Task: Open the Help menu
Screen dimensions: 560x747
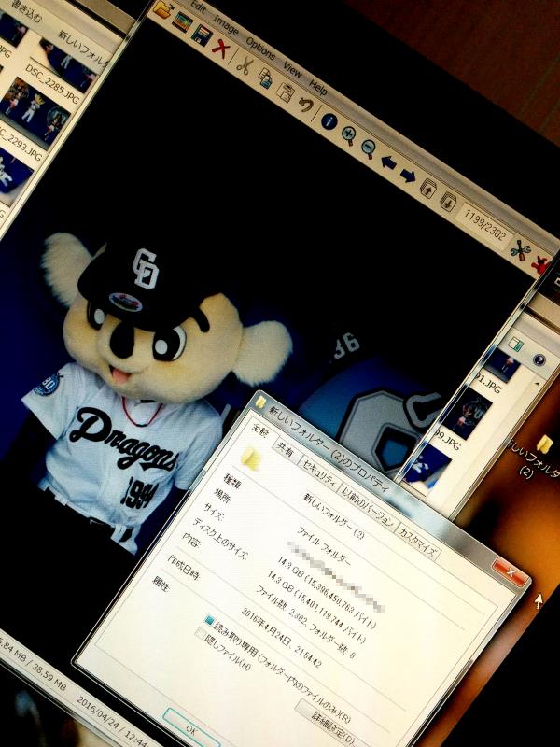Action: point(318,87)
